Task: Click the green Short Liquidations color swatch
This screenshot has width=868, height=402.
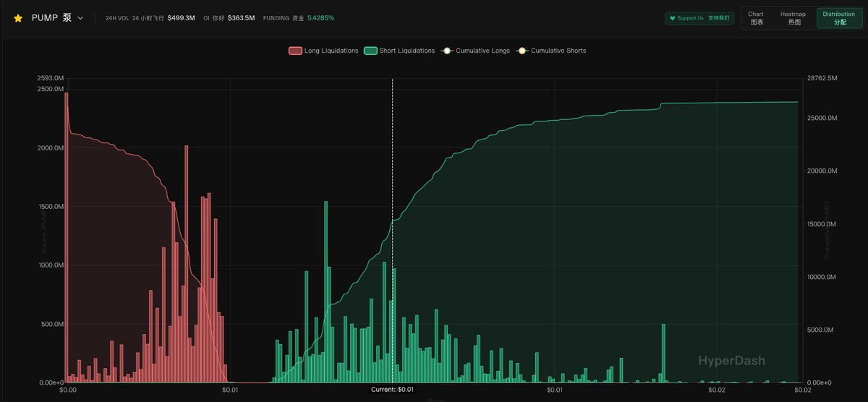Action: pos(370,51)
